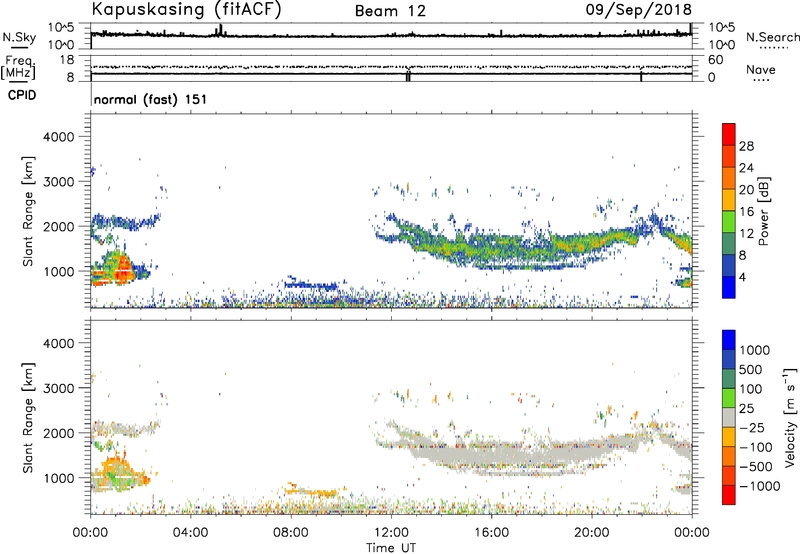This screenshot has width=800, height=554.
Task: Pick the light green 12-16 dB Power colorbar segment
Action: click(x=729, y=222)
